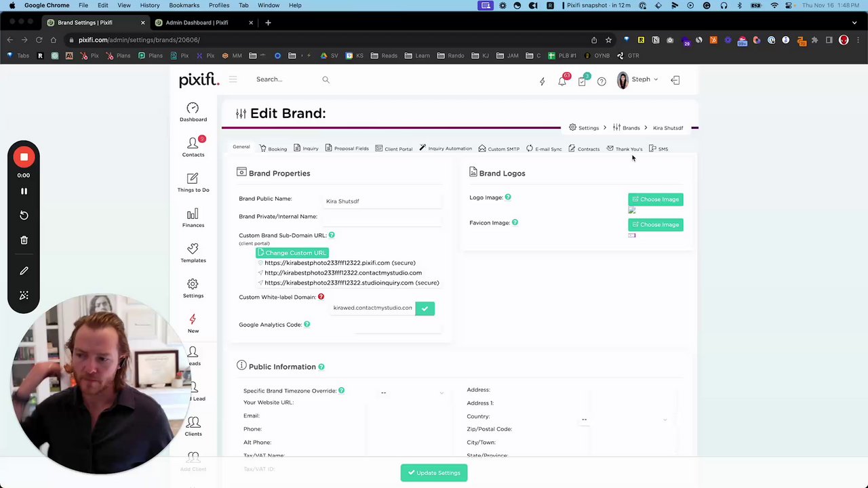Screen dimensions: 868x488
Task: Open the Bookmarks menu in macOS menu bar
Action: (x=184, y=5)
